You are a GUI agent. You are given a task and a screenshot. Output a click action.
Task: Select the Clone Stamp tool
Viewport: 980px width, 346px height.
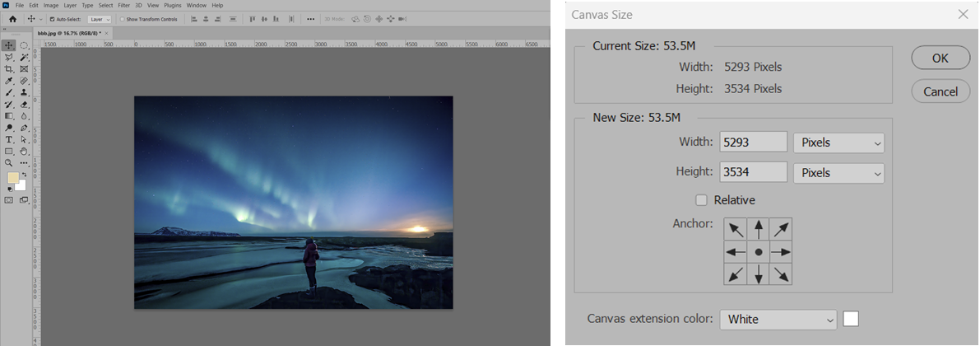click(24, 92)
